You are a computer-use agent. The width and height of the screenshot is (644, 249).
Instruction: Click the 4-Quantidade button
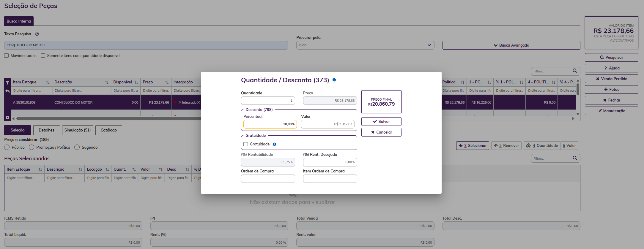pyautogui.click(x=542, y=145)
